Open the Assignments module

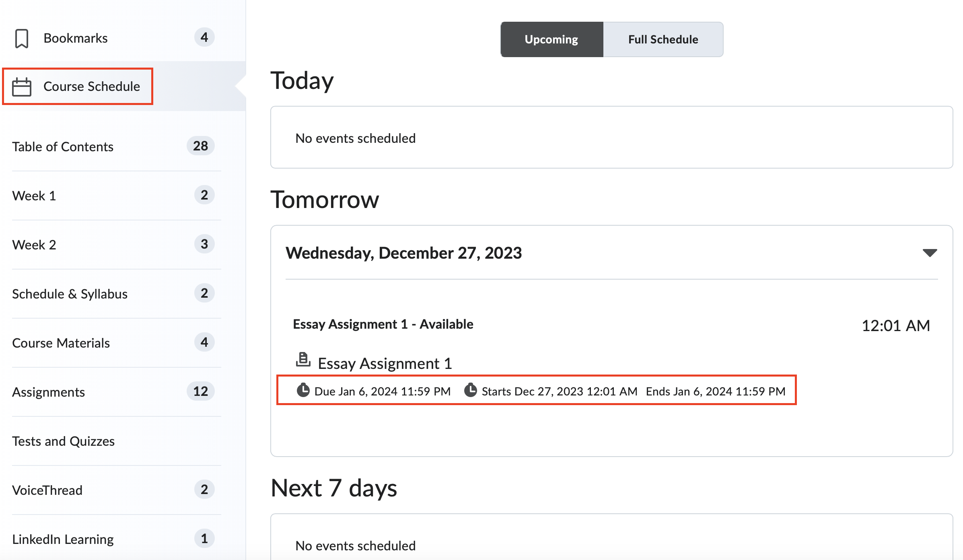pyautogui.click(x=48, y=392)
